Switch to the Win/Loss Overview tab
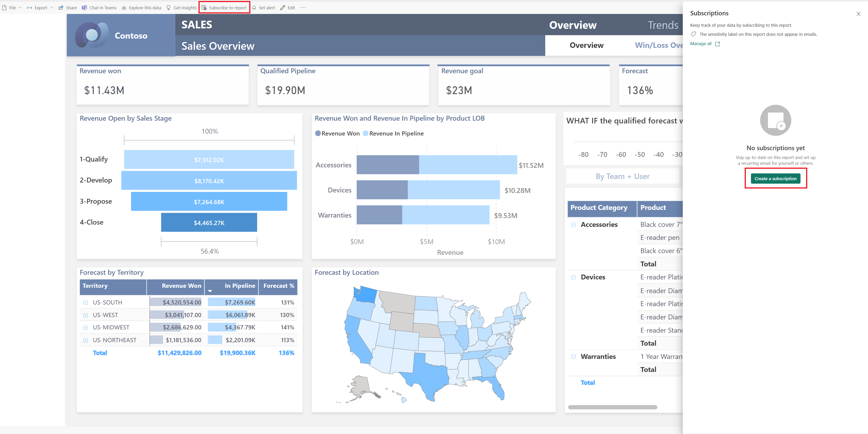This screenshot has width=868, height=434. click(x=658, y=46)
